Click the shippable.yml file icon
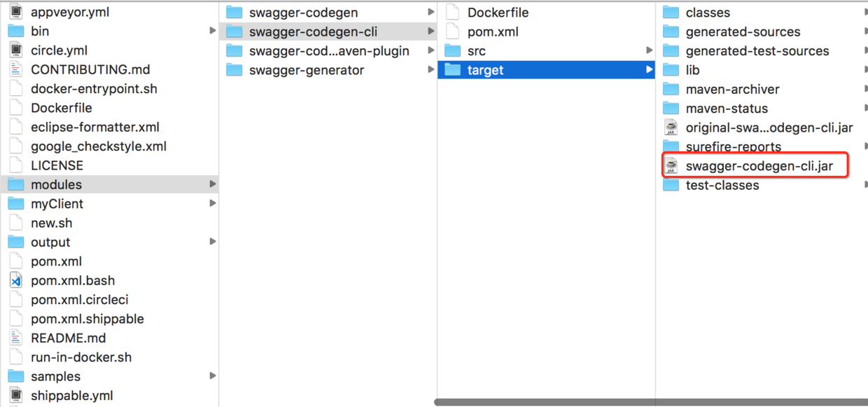 [x=16, y=395]
